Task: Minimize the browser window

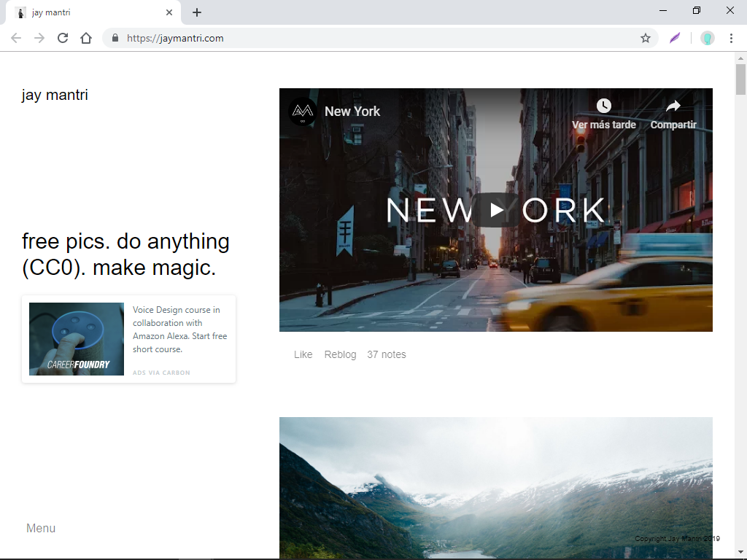Action: (663, 10)
